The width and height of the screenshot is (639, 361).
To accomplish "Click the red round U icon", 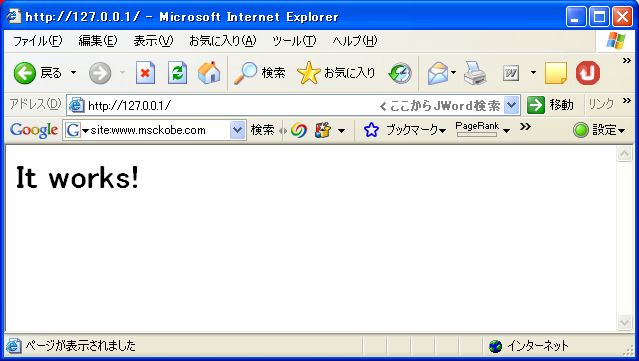I will pos(588,73).
